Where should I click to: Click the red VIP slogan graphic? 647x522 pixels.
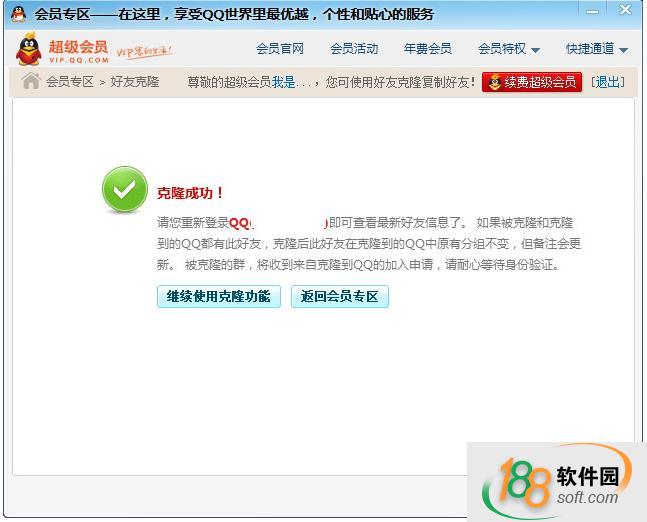(x=144, y=50)
